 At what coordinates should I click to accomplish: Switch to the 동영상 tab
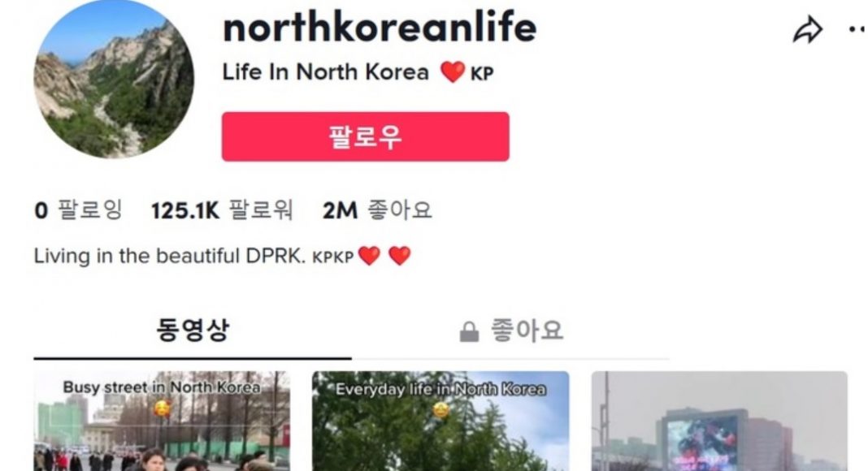pyautogui.click(x=192, y=331)
